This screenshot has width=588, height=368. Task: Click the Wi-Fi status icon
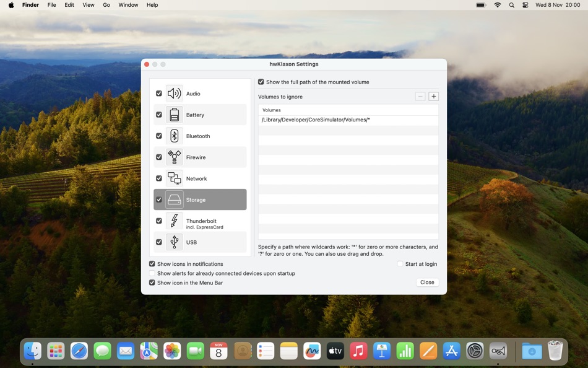[x=498, y=5]
